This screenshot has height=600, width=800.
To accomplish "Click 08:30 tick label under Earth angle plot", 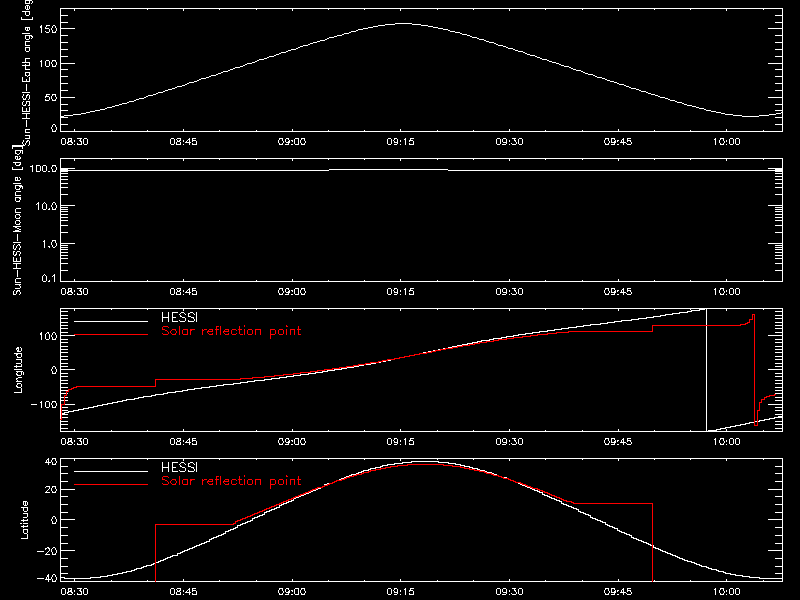I will [x=74, y=141].
